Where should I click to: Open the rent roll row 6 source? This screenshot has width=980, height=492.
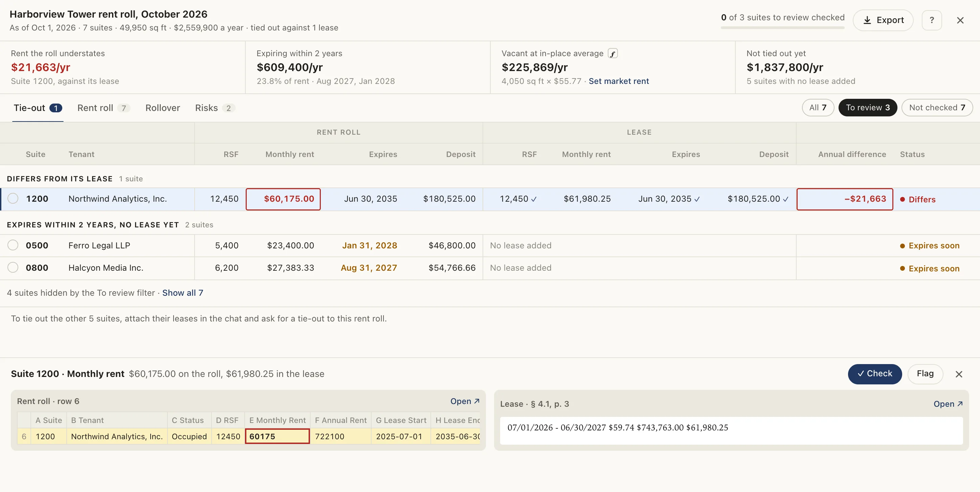[465, 401]
